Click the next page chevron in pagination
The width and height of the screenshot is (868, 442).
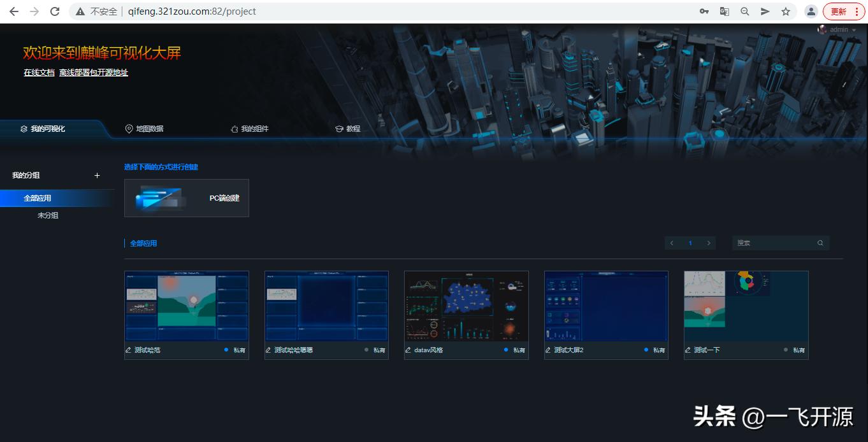(709, 243)
